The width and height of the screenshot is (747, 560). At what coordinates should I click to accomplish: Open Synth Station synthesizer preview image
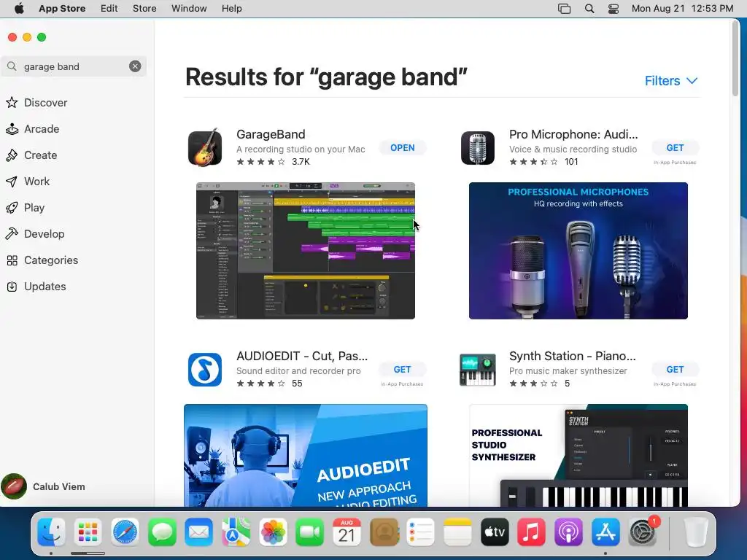(x=578, y=455)
